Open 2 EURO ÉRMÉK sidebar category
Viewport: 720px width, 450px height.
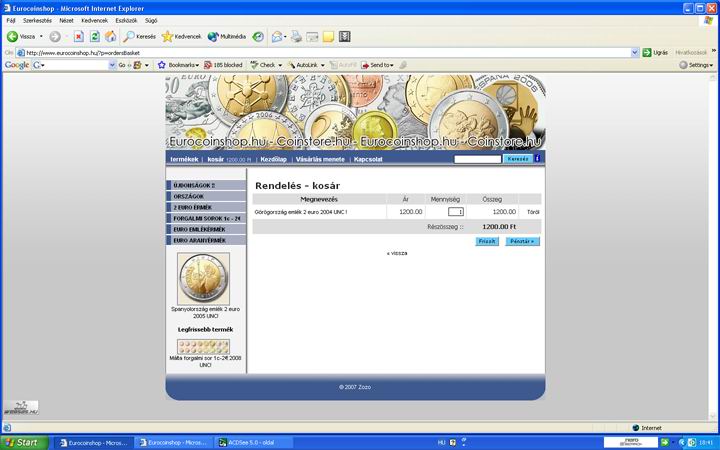coord(206,207)
